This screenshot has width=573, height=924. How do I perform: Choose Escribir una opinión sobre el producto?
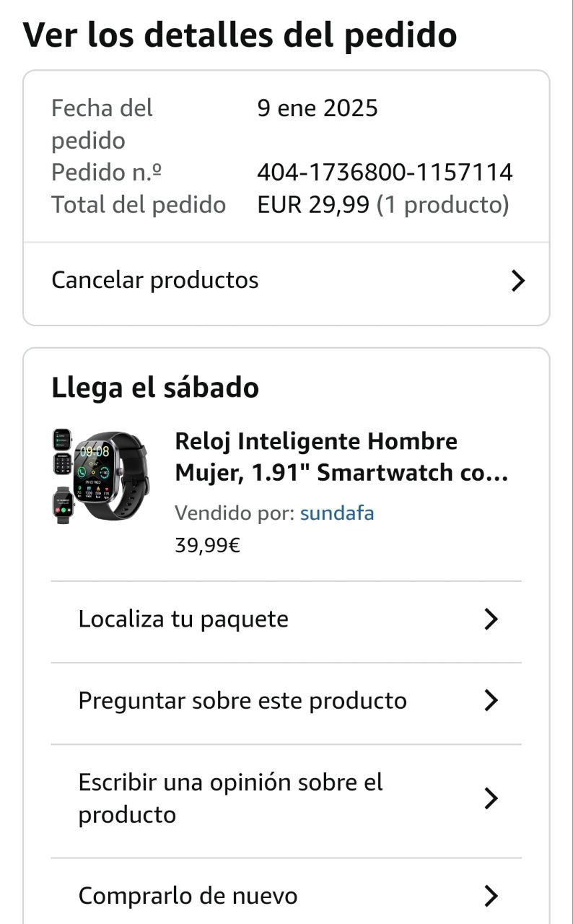click(x=286, y=801)
